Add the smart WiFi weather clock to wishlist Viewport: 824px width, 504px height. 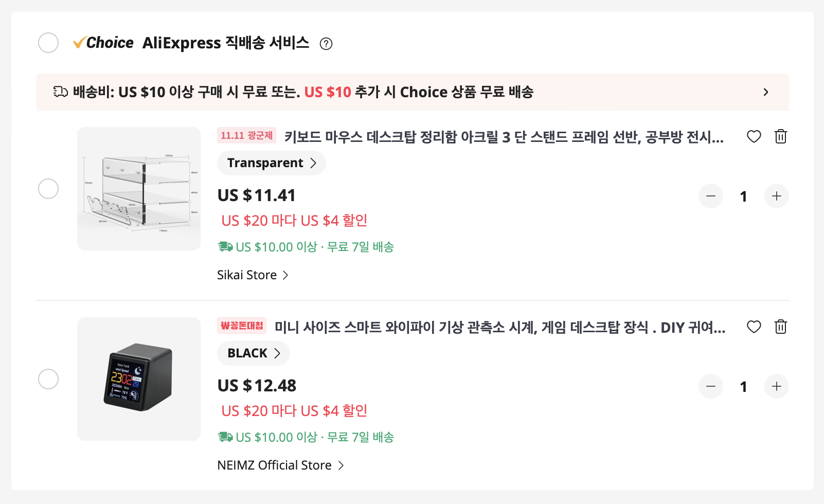coord(754,327)
